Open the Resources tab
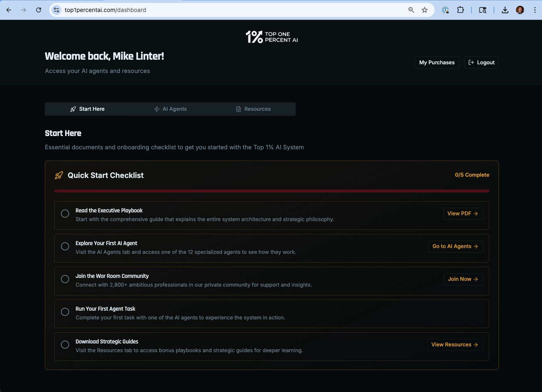542x392 pixels. coord(253,109)
